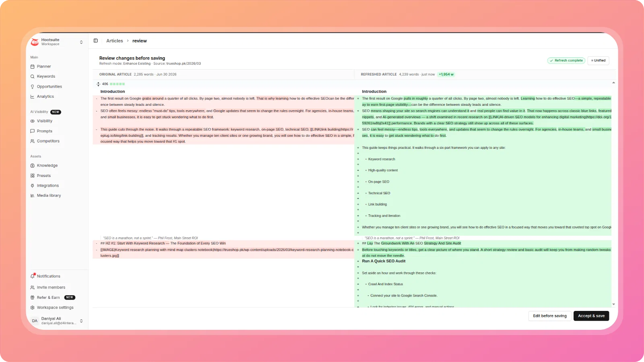Image resolution: width=644 pixels, height=362 pixels.
Task: Click "Introduction" heading in the refreshed pane
Action: click(x=374, y=92)
